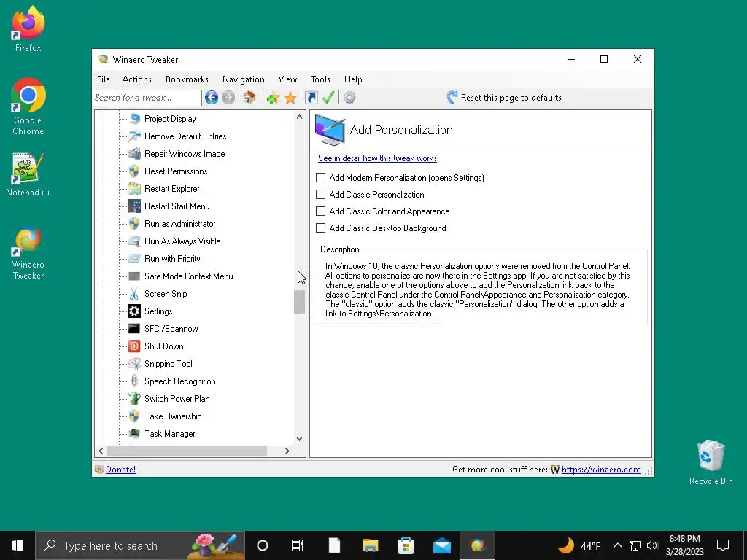Open the Navigation menu
This screenshot has height=560, width=747.
pyautogui.click(x=244, y=79)
